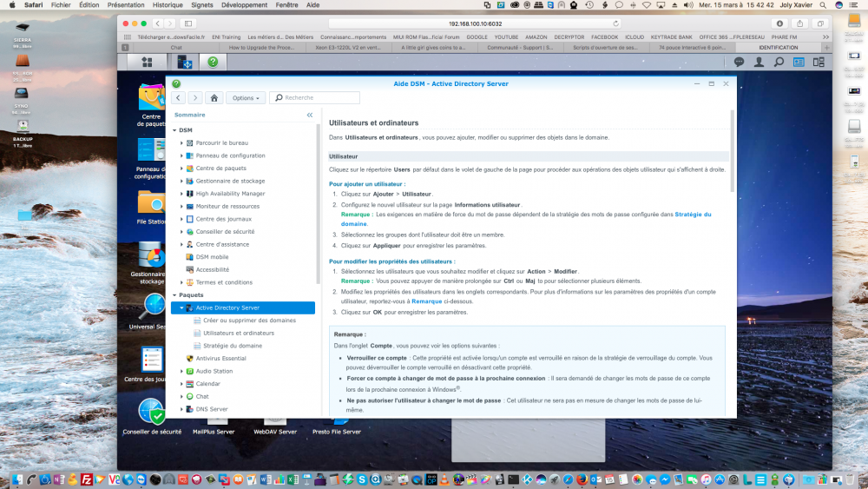
Task: Click Safari reload page icon
Action: click(615, 23)
